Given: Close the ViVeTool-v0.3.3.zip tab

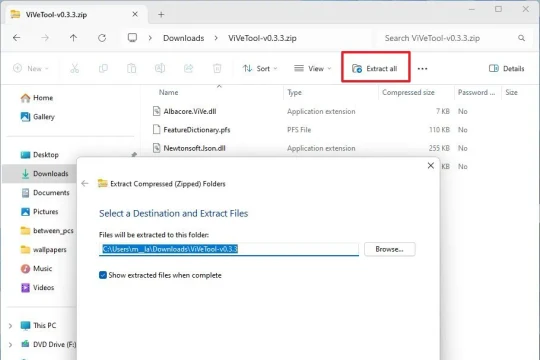Looking at the screenshot, I should tap(135, 14).
